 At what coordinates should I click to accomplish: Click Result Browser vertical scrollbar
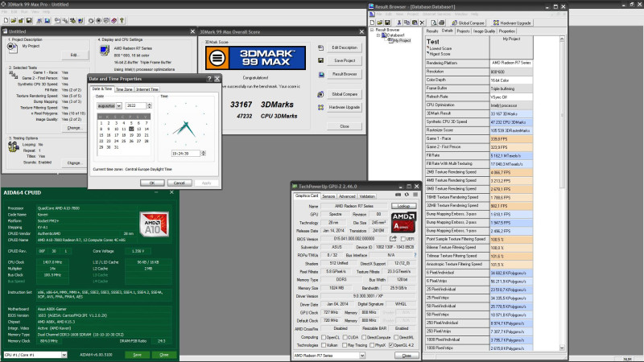[562, 193]
